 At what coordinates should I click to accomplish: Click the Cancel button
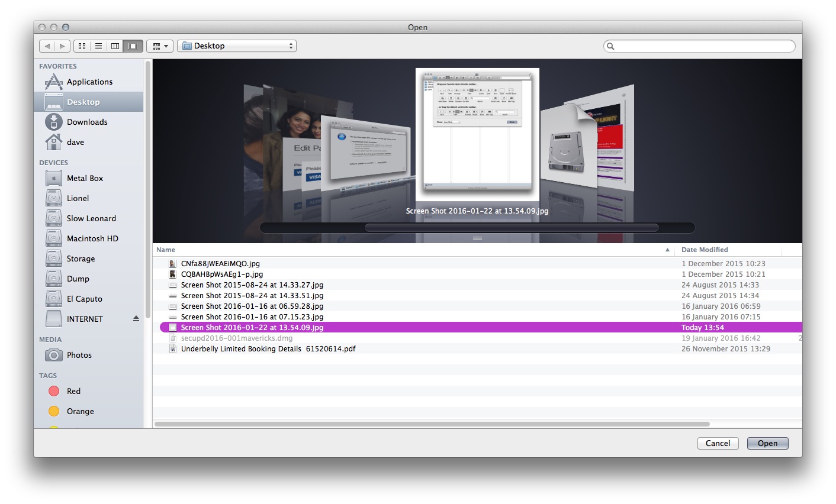(x=718, y=443)
